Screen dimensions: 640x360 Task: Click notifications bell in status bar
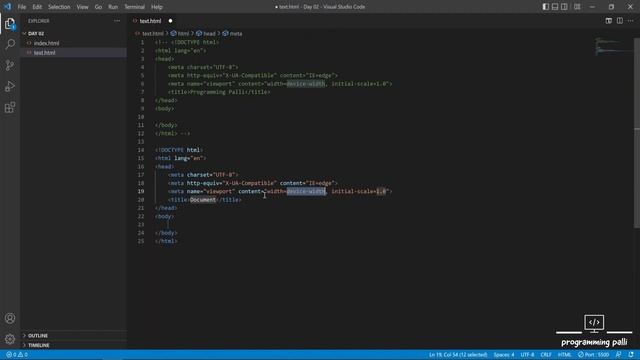pyautogui.click(x=631, y=355)
